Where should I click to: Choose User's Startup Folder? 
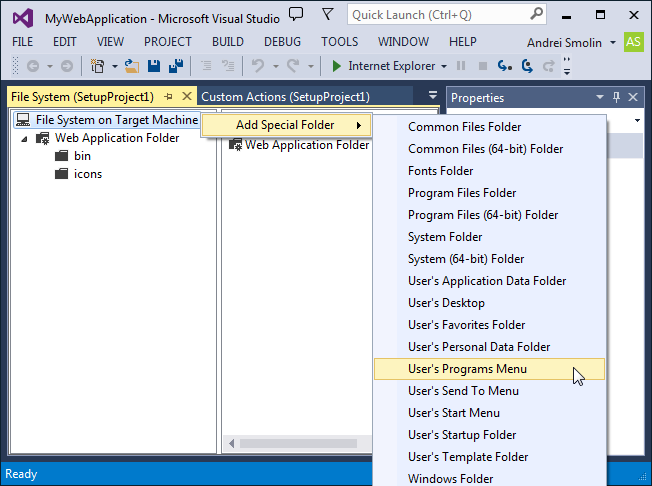pyautogui.click(x=489, y=435)
